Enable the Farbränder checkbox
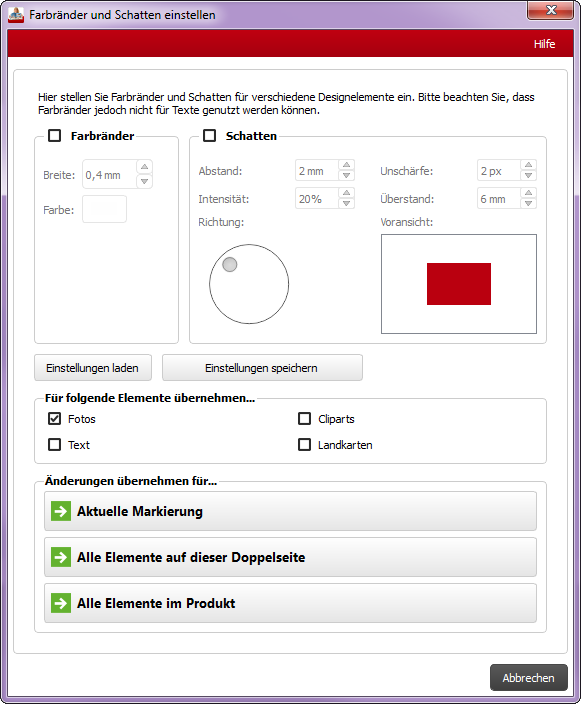The image size is (581, 704). (55, 136)
